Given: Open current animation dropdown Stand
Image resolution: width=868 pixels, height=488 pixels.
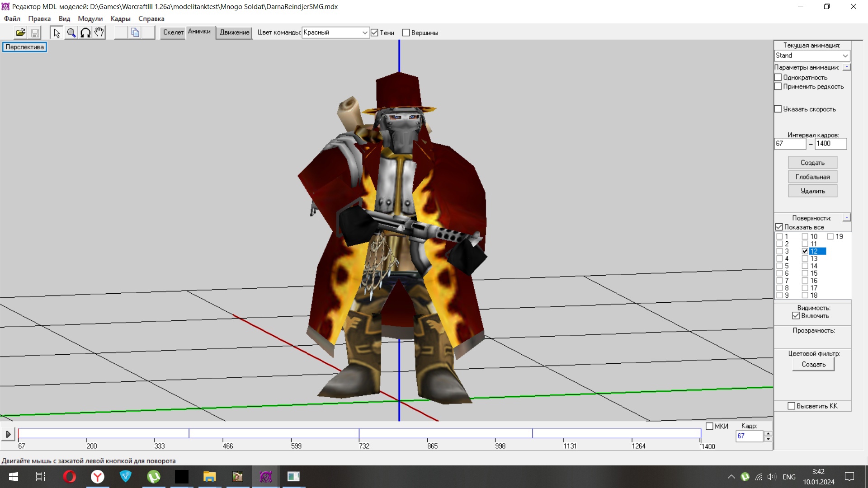Looking at the screenshot, I should [x=812, y=56].
